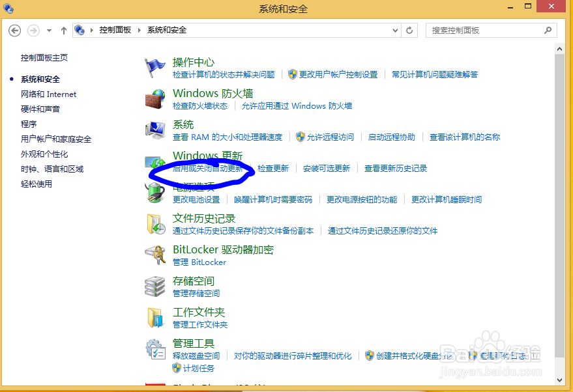The image size is (573, 392).
Task: Open the Windows Firewall brick wall icon
Action: [x=155, y=99]
